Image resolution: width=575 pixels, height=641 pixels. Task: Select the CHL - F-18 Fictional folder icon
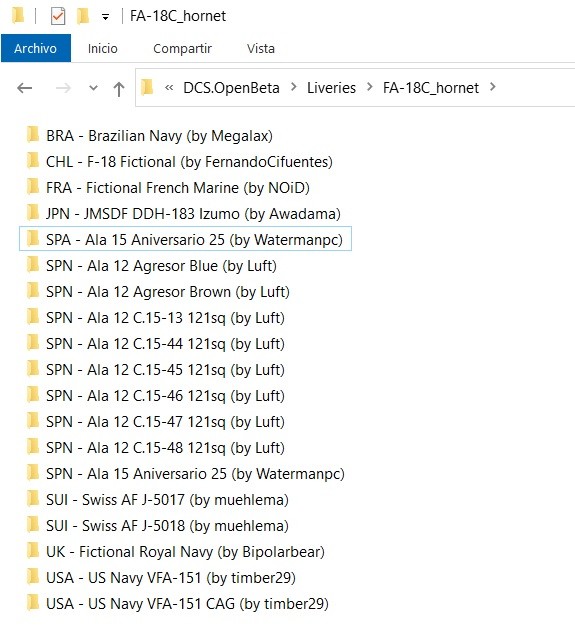33,161
